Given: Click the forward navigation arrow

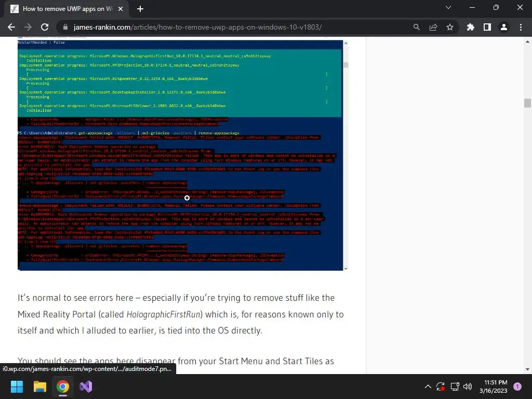Looking at the screenshot, I should point(28,27).
